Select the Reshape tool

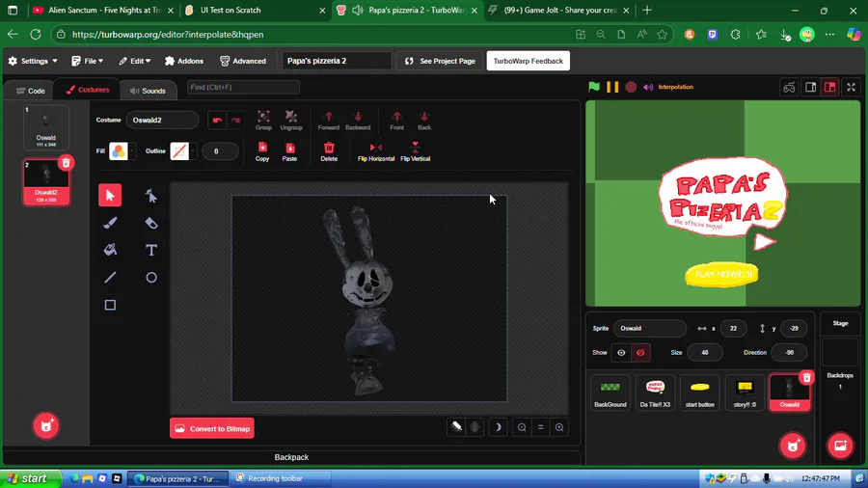click(151, 196)
